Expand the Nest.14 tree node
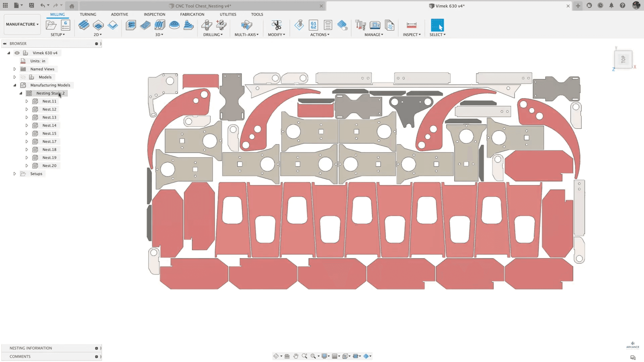This screenshot has height=362, width=644. coord(27,125)
